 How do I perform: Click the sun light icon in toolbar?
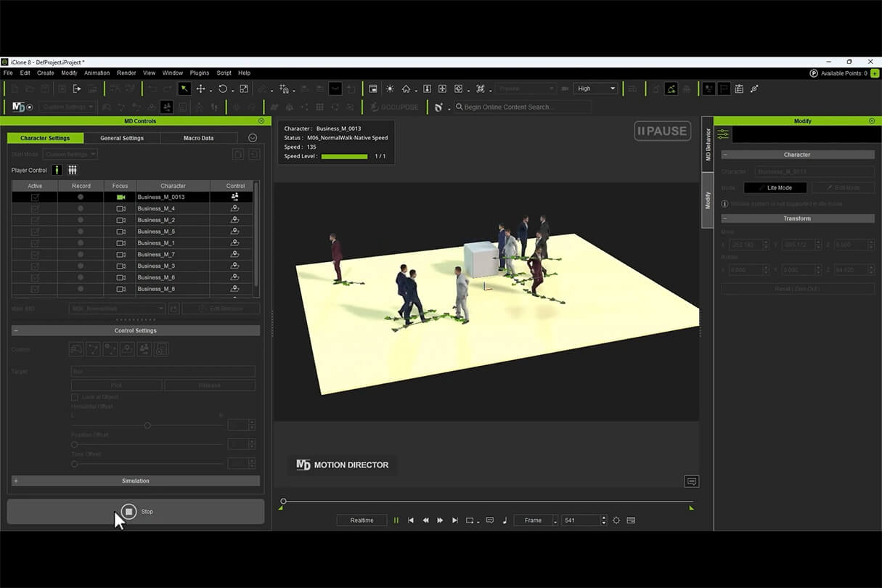[x=390, y=89]
